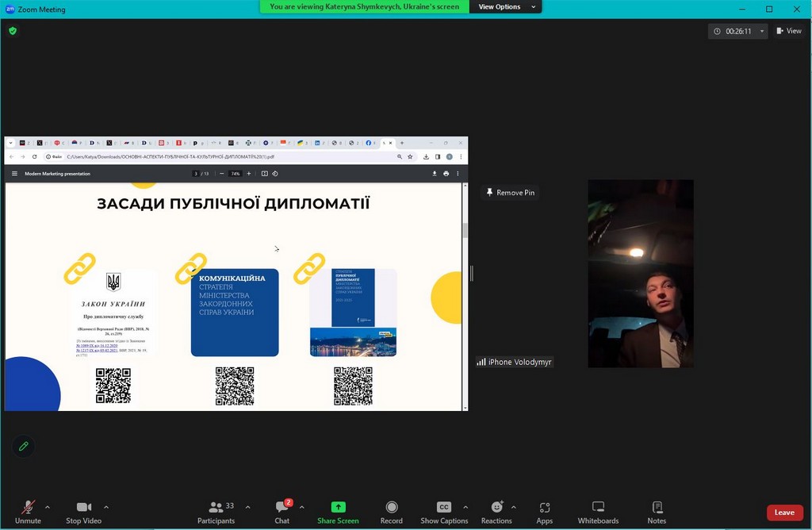Click the Record button icon
812x530 pixels.
[x=391, y=508]
